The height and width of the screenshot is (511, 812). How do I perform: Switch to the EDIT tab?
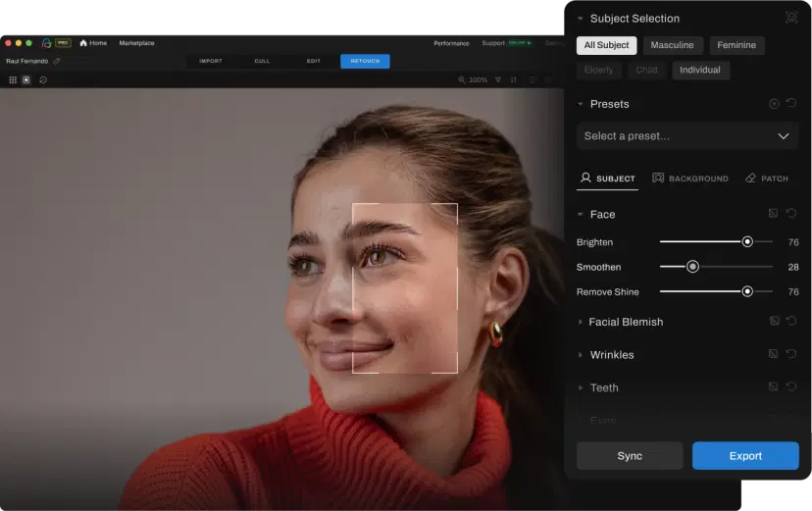313,61
